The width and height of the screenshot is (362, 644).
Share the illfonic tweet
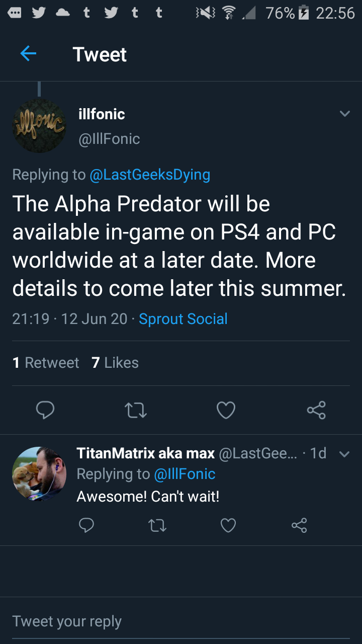(x=316, y=410)
